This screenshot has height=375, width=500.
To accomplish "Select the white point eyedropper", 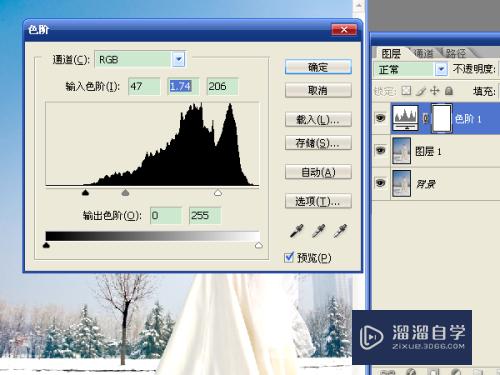I will (x=340, y=231).
